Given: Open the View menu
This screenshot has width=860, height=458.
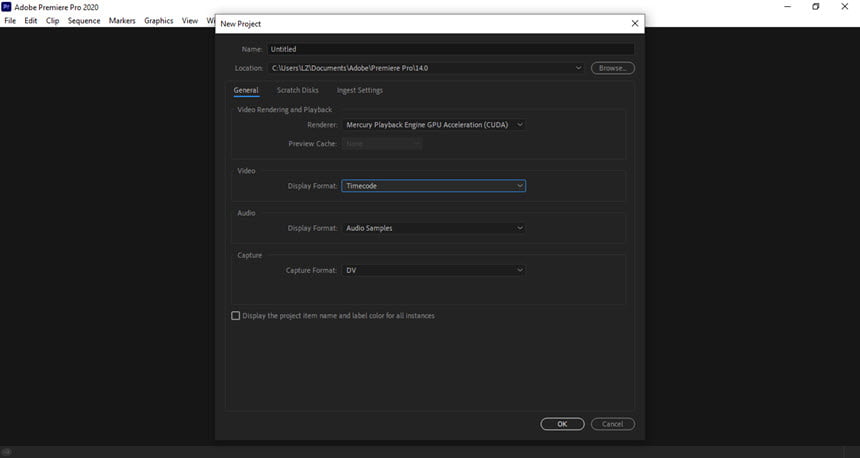Looking at the screenshot, I should click(x=190, y=20).
